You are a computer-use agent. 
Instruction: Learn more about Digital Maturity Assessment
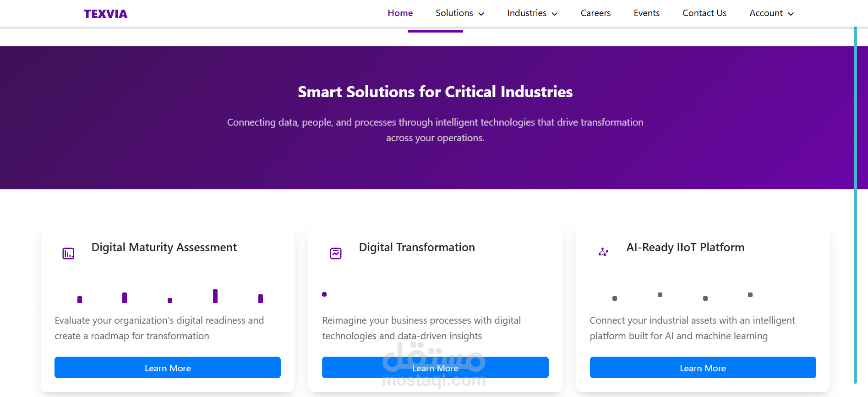168,368
